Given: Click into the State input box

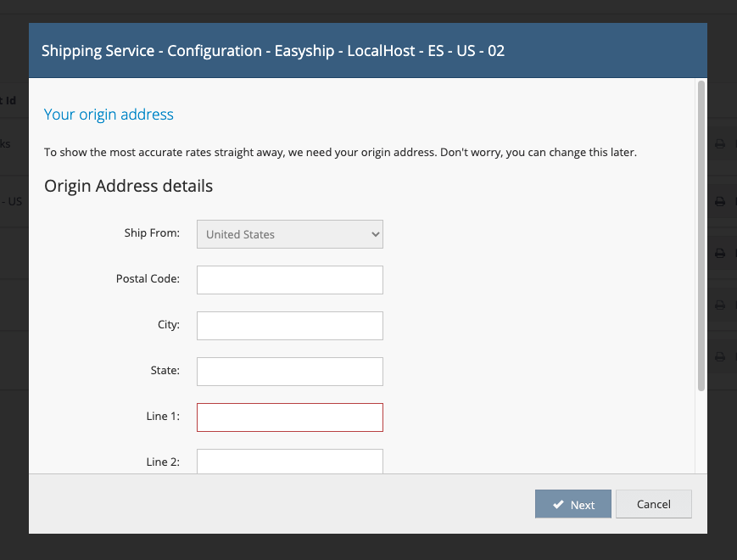Looking at the screenshot, I should [x=289, y=372].
